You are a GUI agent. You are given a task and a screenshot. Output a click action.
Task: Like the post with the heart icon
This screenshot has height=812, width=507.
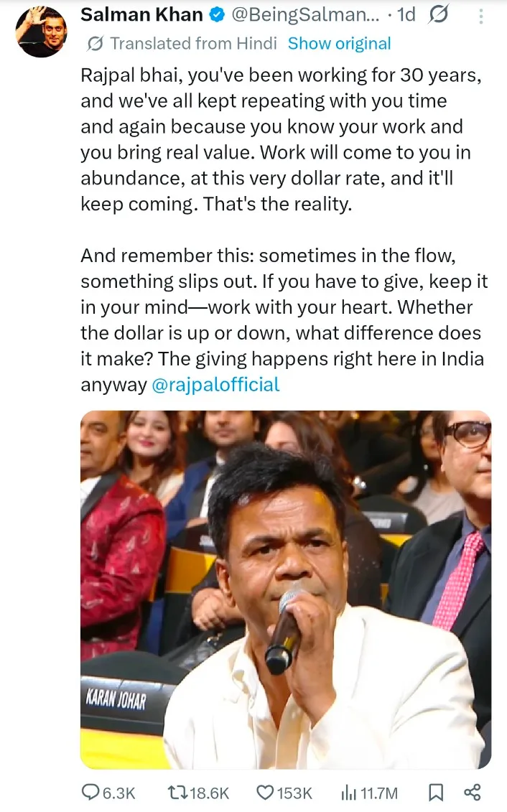[x=266, y=793]
